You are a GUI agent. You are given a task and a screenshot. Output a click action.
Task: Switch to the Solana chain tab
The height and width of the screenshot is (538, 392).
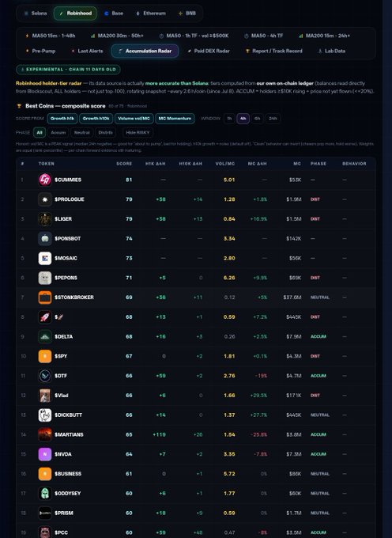pyautogui.click(x=36, y=13)
